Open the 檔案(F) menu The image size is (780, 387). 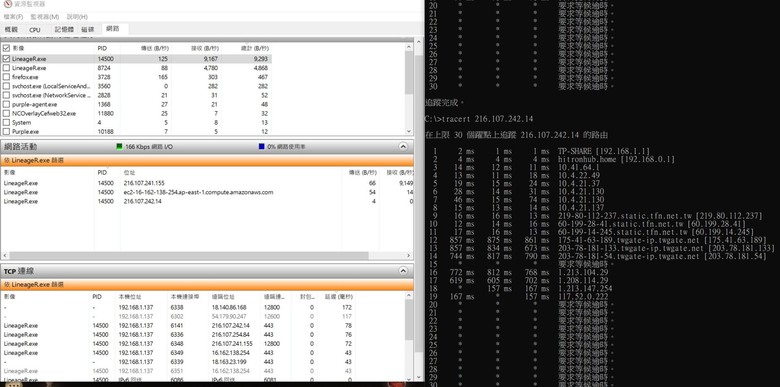13,17
